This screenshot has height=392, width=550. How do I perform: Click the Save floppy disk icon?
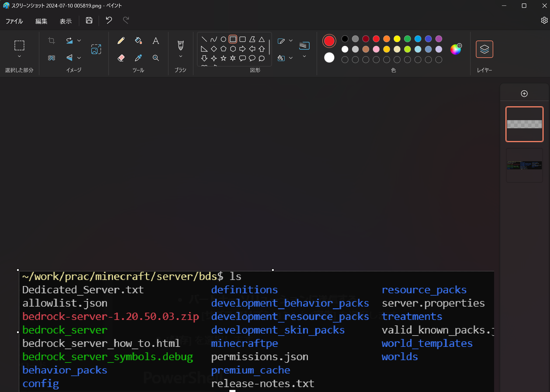point(89,21)
